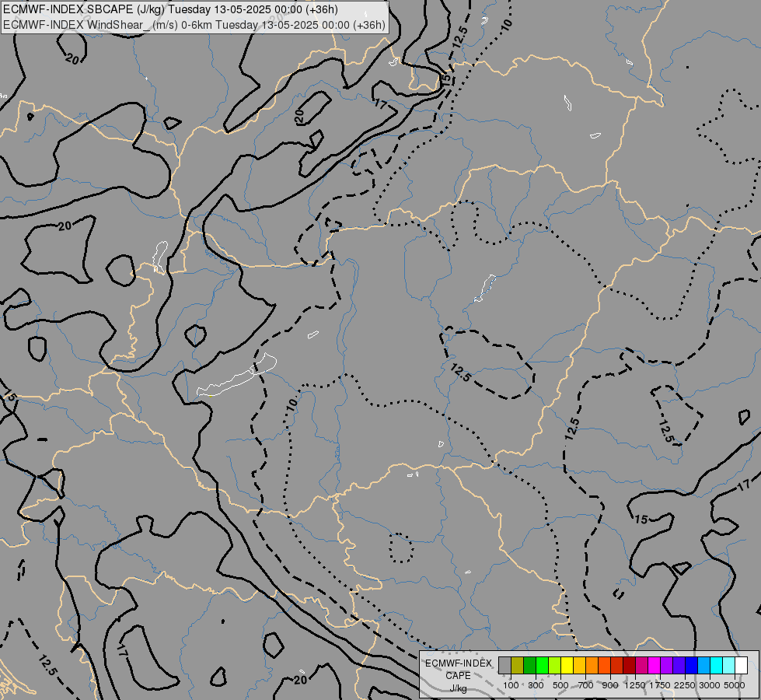This screenshot has width=761, height=700.
Task: Click the 700 tick label in legend
Action: coord(586,685)
